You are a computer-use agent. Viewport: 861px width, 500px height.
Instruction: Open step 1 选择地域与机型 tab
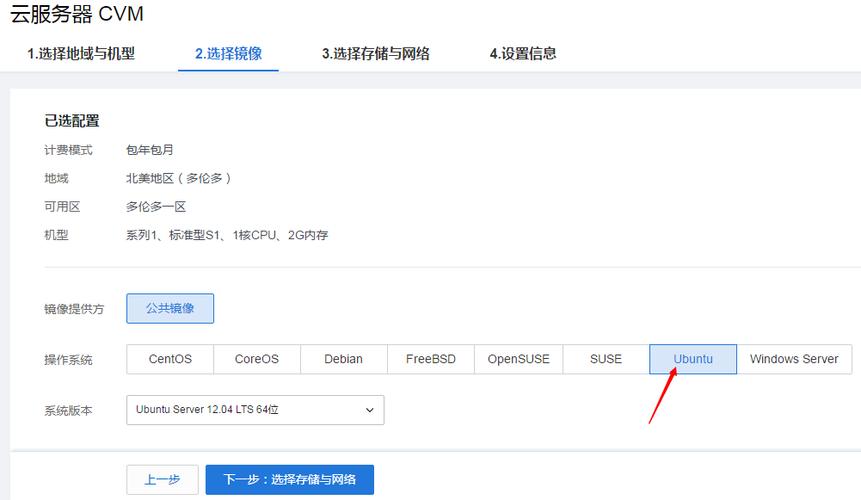[81, 54]
